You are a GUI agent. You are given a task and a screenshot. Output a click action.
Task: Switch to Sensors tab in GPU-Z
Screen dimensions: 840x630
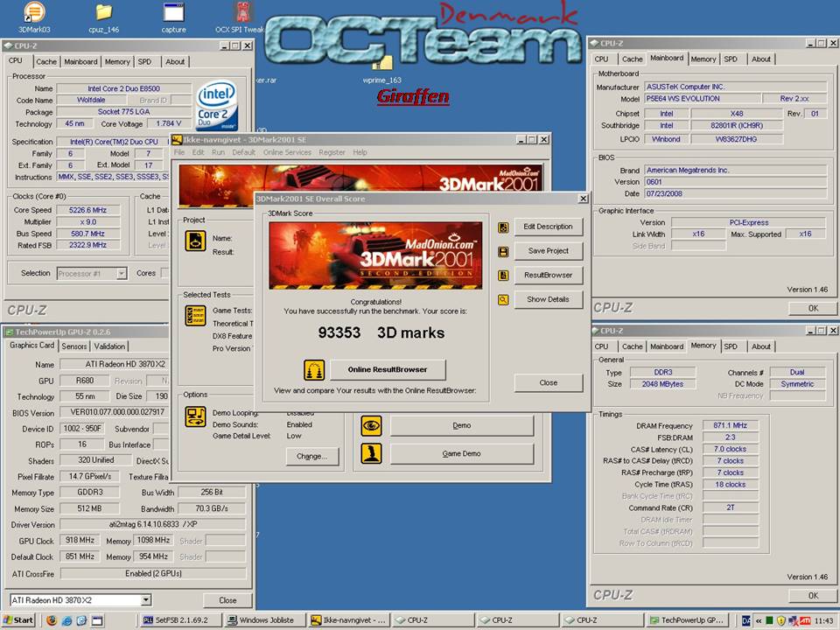click(x=73, y=346)
